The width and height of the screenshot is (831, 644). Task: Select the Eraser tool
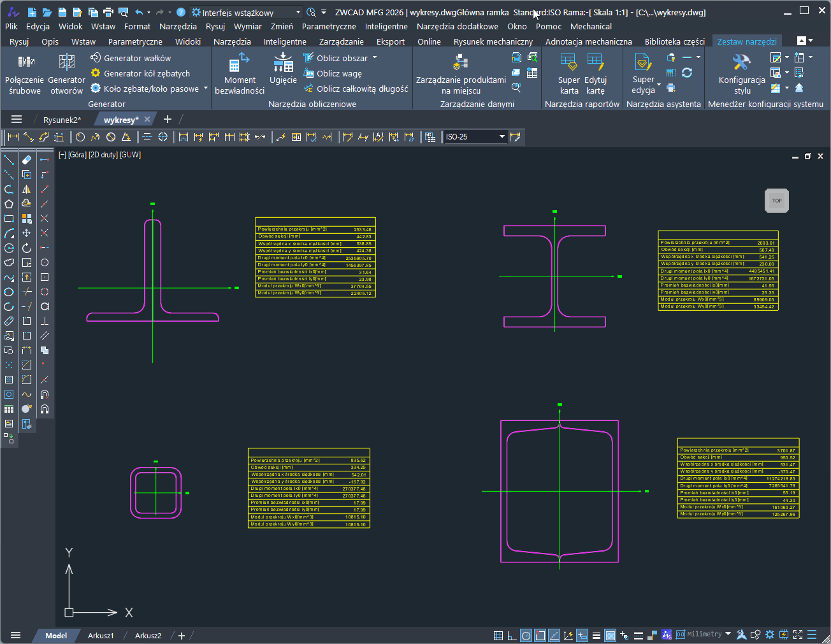point(27,159)
